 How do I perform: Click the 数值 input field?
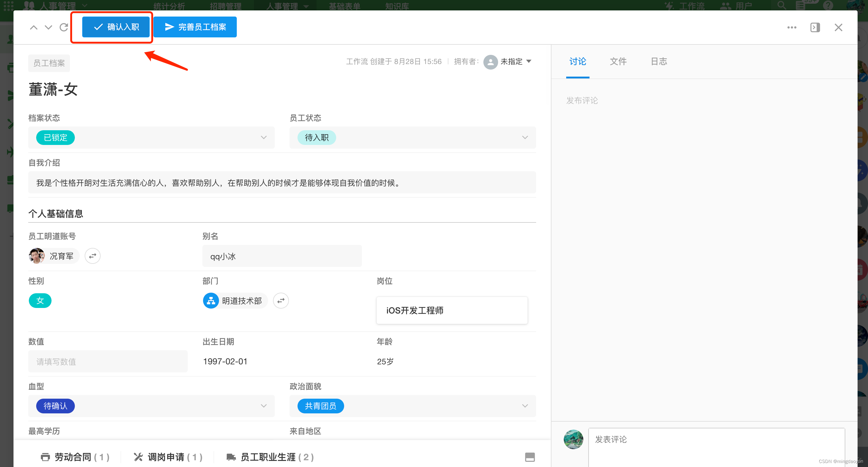click(x=108, y=361)
